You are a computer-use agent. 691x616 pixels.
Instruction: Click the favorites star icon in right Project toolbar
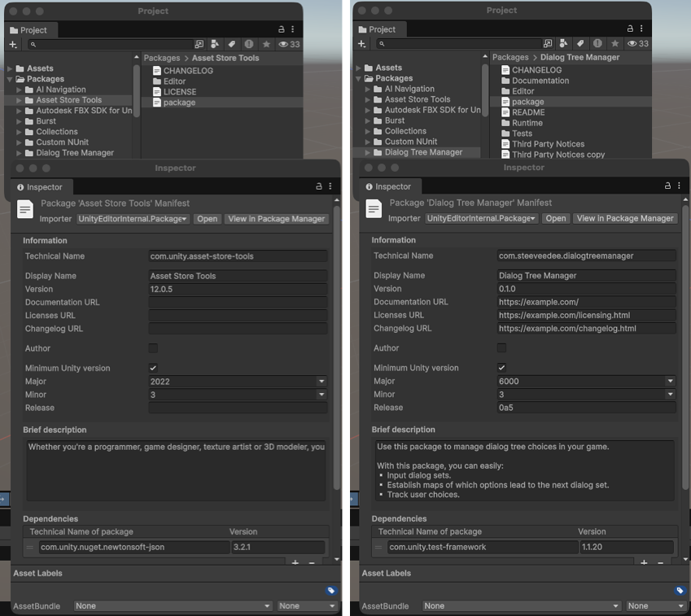(x=614, y=43)
